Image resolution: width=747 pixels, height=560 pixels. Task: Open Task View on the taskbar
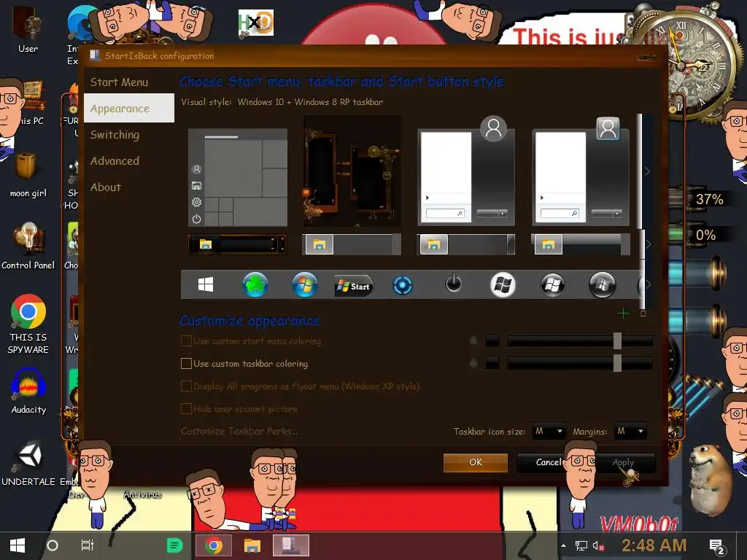pos(88,545)
